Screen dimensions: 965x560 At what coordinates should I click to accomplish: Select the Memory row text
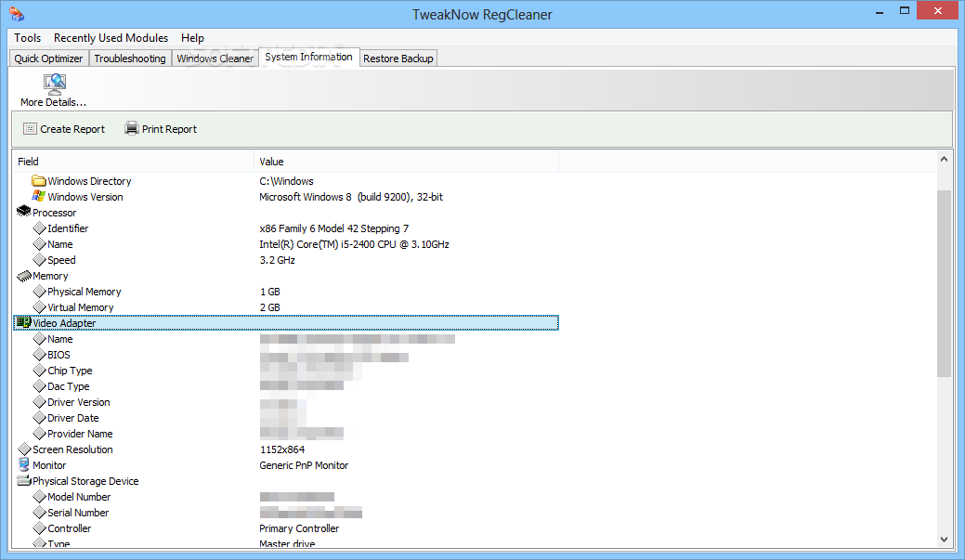[x=50, y=277]
